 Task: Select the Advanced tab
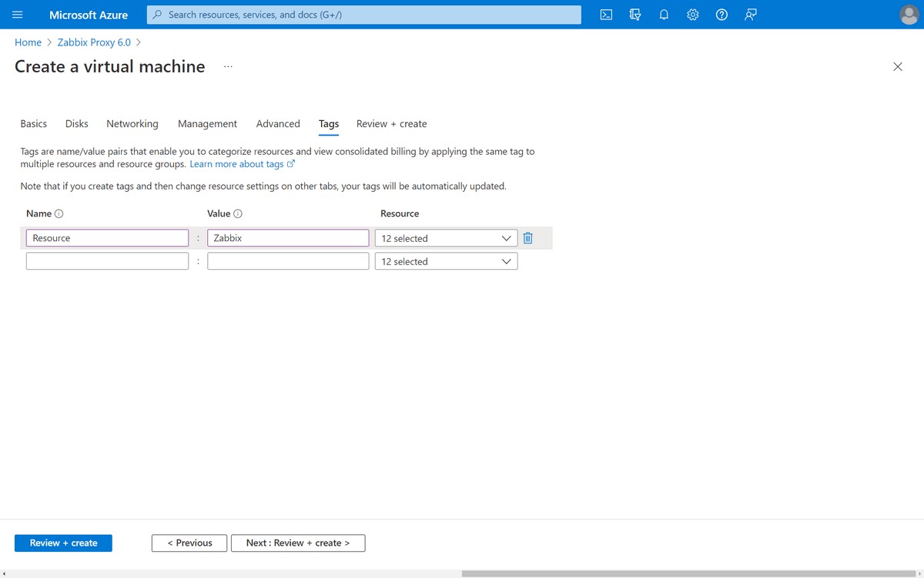tap(278, 123)
